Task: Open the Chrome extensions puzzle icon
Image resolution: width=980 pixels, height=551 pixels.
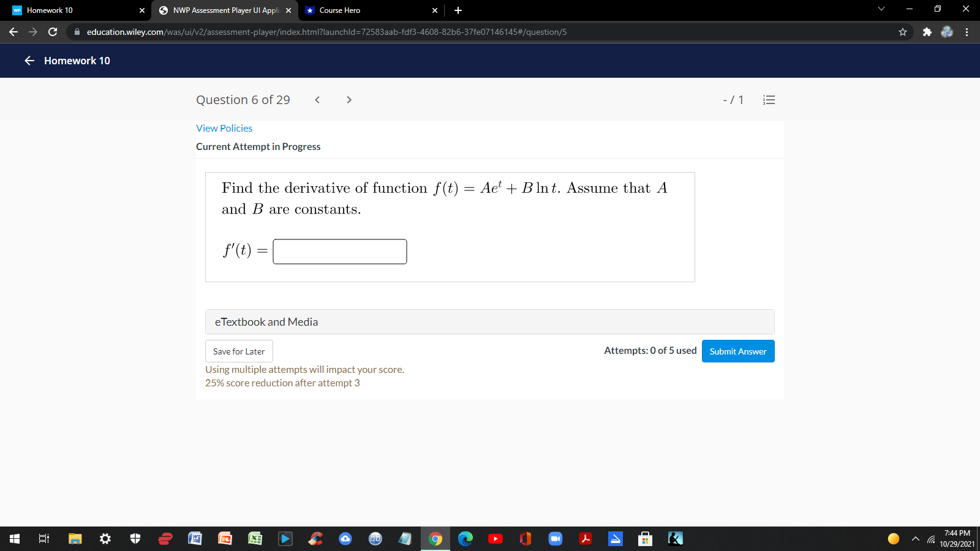Action: pos(927,32)
